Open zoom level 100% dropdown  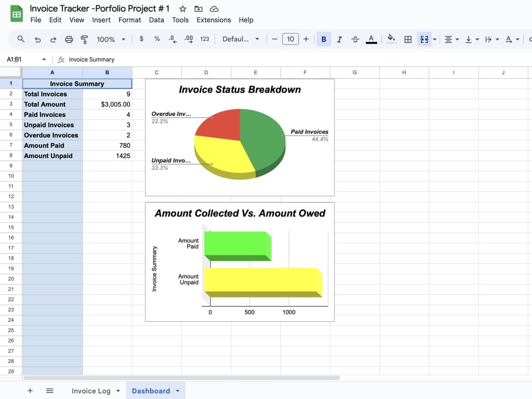tap(111, 39)
